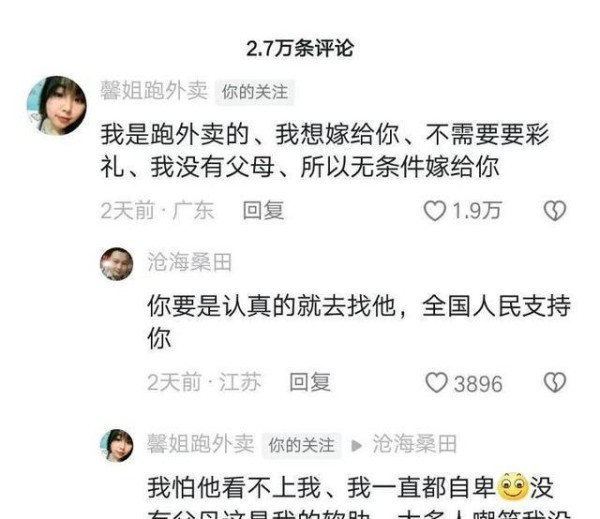Open 馨姐跑外卖's small avatar in third comment
The image size is (600, 519).
(x=117, y=446)
